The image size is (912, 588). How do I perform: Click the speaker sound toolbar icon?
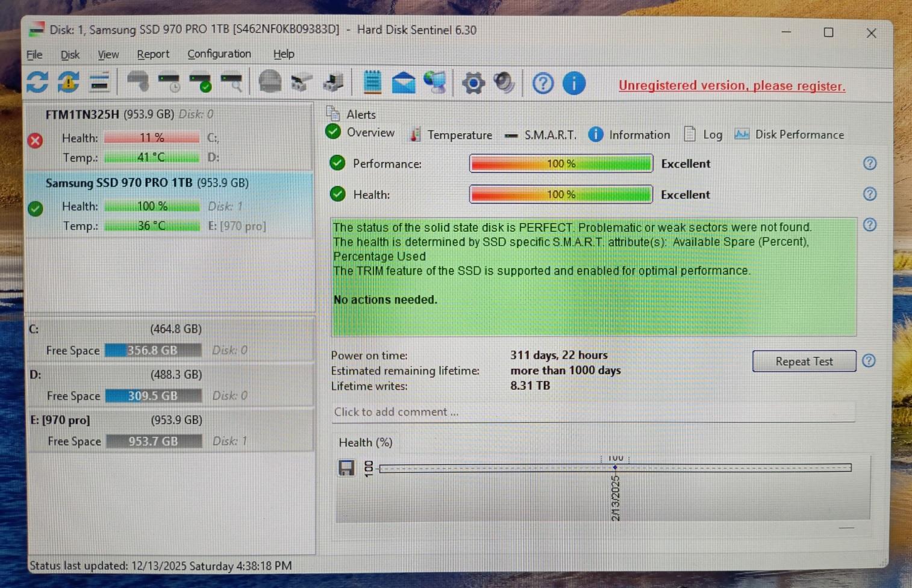click(504, 83)
